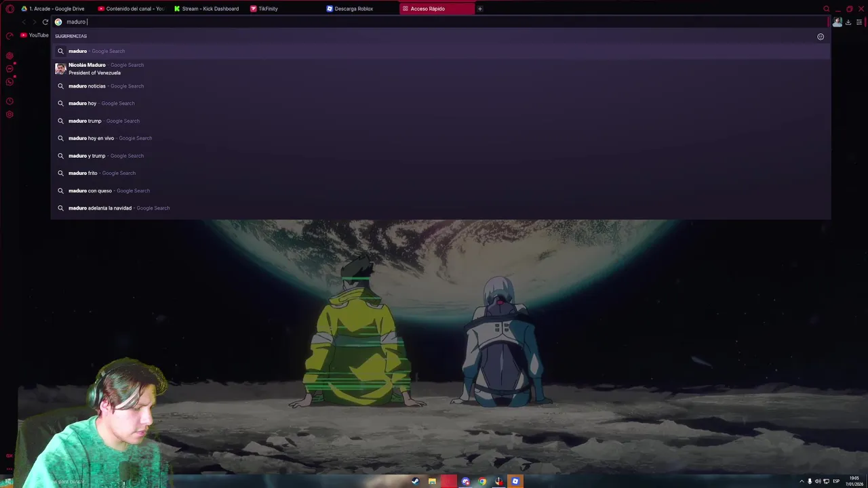Click the microphone tray icon
868x488 pixels.
[x=810, y=481]
